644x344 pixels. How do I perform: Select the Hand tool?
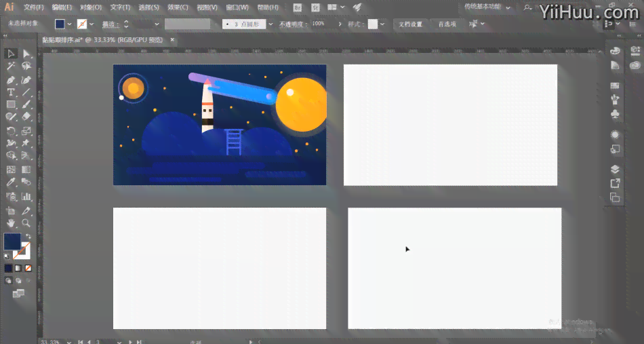pyautogui.click(x=11, y=223)
